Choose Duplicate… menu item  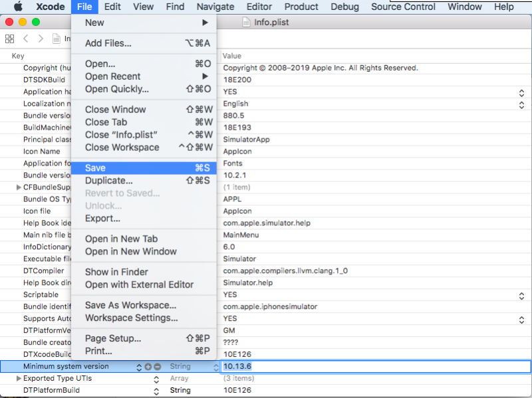point(144,181)
